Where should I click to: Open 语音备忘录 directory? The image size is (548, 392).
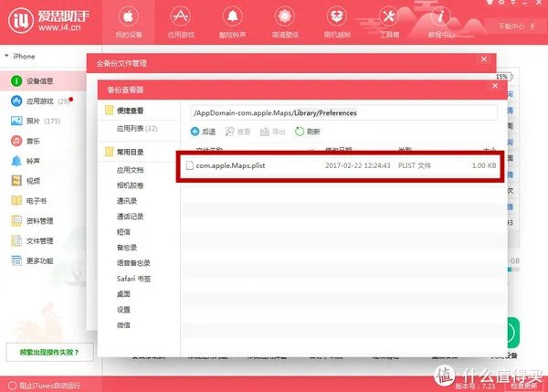pyautogui.click(x=133, y=263)
